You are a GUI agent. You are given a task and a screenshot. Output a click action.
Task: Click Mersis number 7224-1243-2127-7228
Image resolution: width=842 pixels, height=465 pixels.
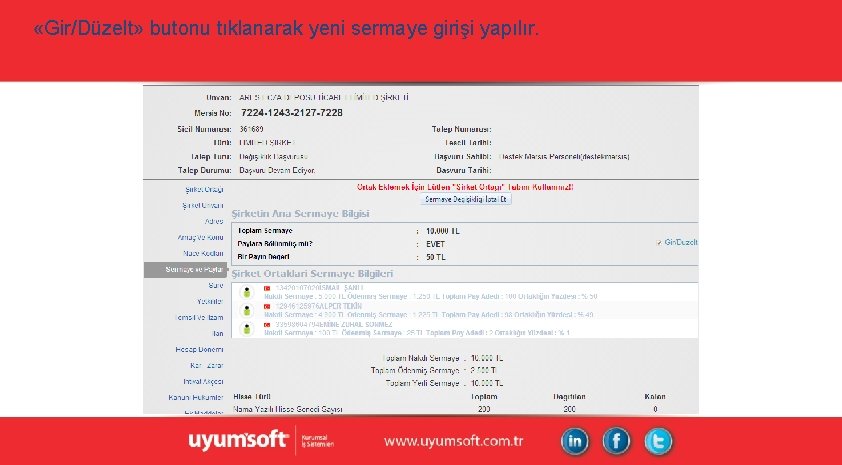(x=292, y=113)
